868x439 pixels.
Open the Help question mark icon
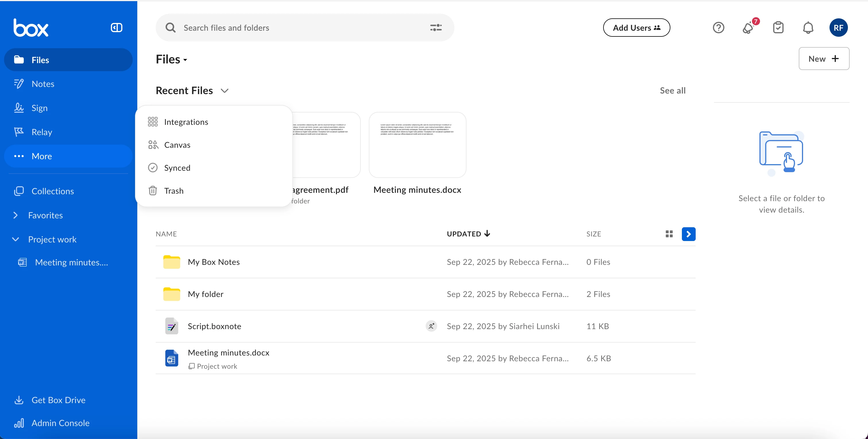(x=718, y=28)
